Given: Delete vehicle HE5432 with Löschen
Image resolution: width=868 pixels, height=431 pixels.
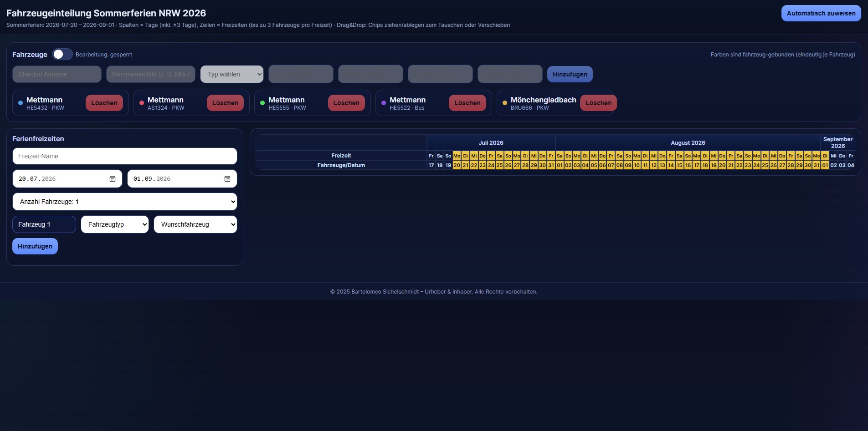Looking at the screenshot, I should [104, 103].
